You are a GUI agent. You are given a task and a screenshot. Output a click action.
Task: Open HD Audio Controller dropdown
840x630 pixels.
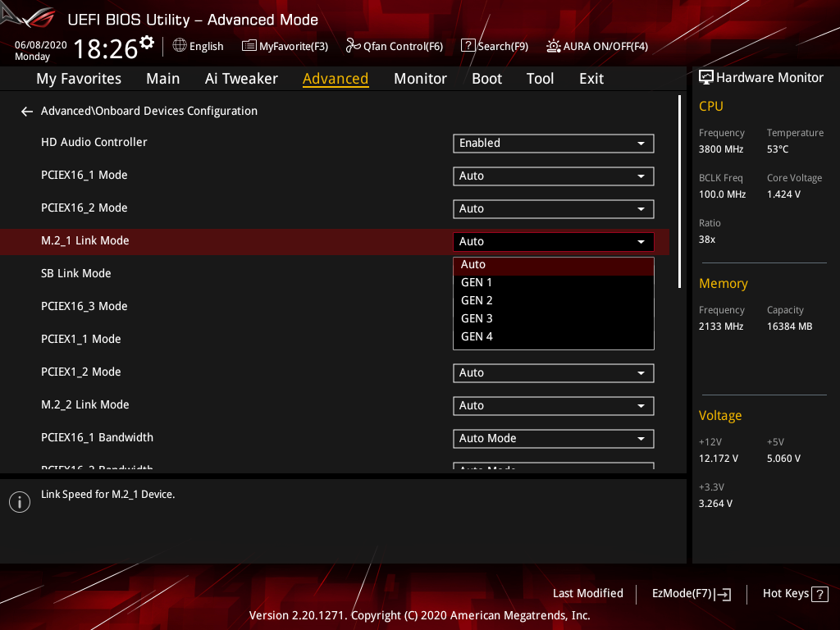pos(554,144)
